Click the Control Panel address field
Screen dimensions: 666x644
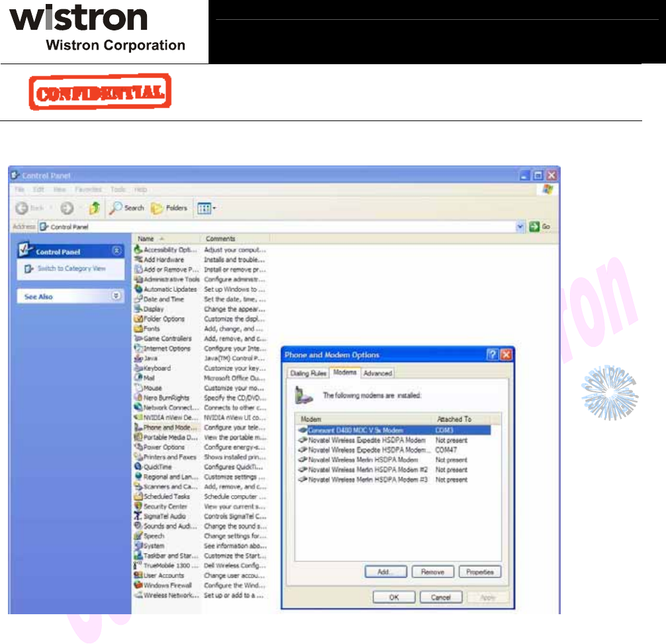277,227
